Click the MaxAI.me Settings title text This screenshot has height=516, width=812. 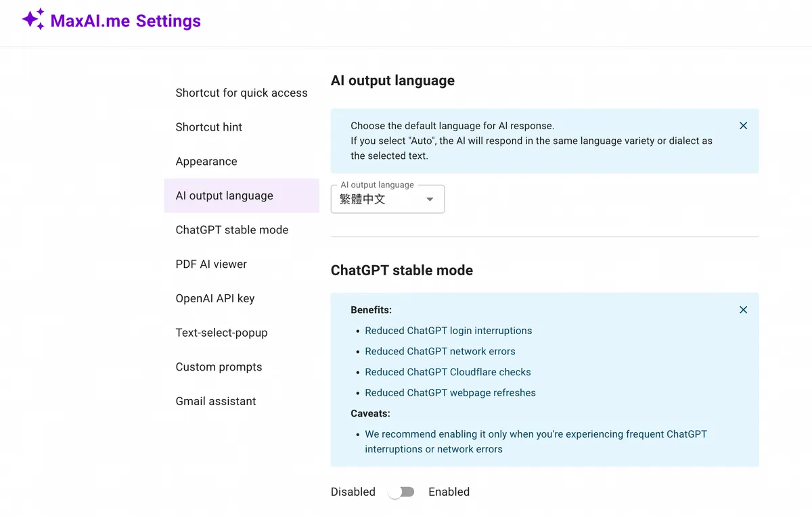pos(125,21)
